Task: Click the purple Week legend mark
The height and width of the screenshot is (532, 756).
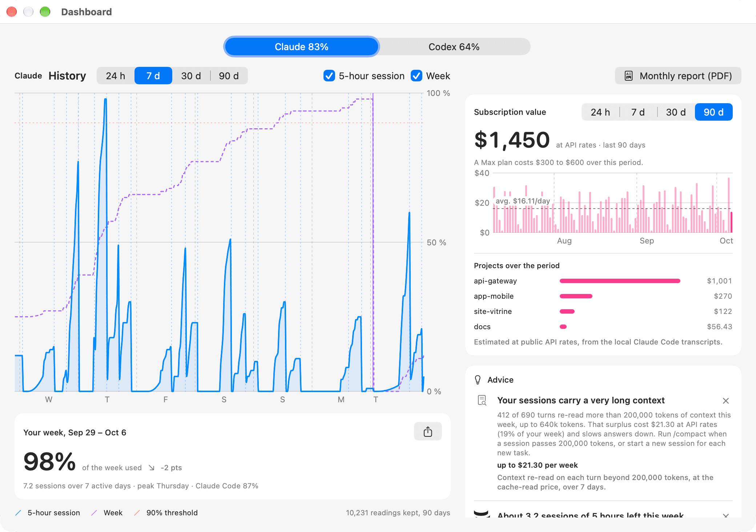Action: tap(94, 513)
